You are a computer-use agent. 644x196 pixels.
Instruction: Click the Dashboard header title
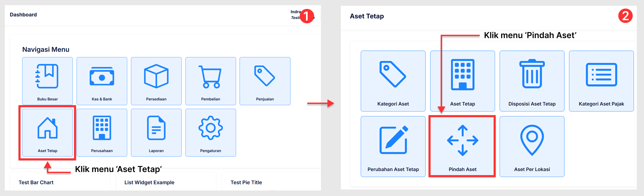point(23,15)
